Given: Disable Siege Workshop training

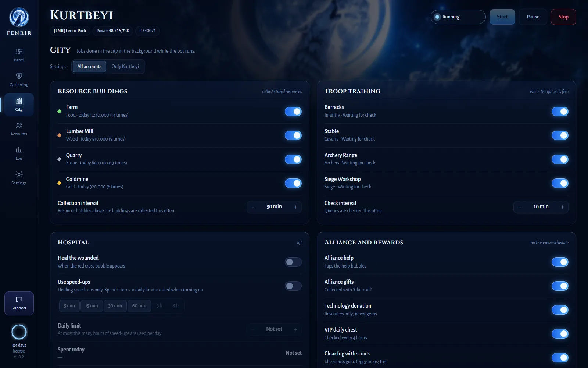Looking at the screenshot, I should click(x=560, y=183).
